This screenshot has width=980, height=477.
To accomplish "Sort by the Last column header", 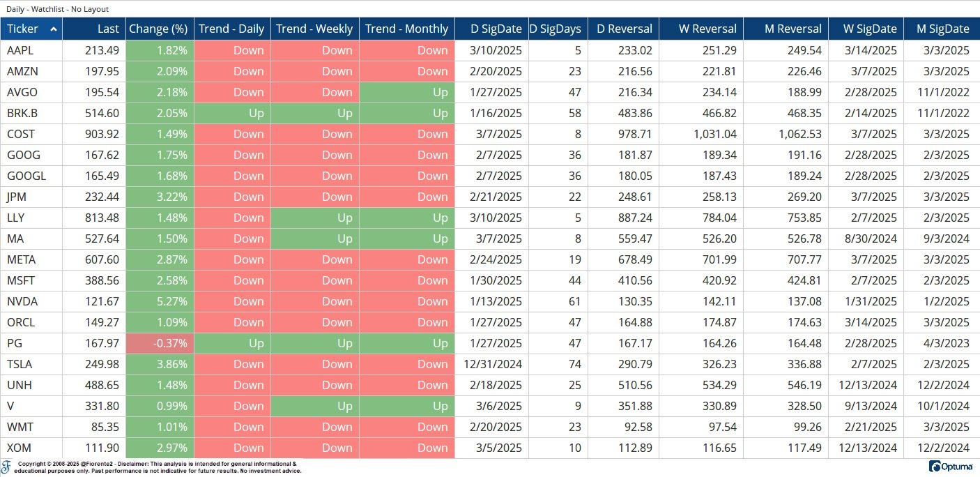I will [x=93, y=29].
